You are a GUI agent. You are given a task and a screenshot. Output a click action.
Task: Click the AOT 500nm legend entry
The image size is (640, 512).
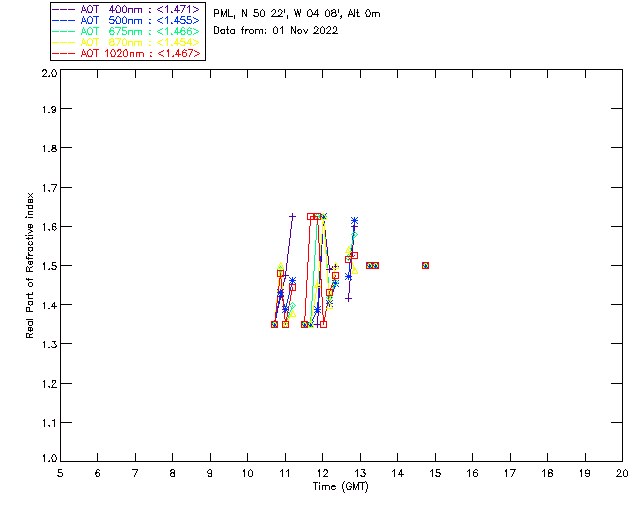point(126,20)
